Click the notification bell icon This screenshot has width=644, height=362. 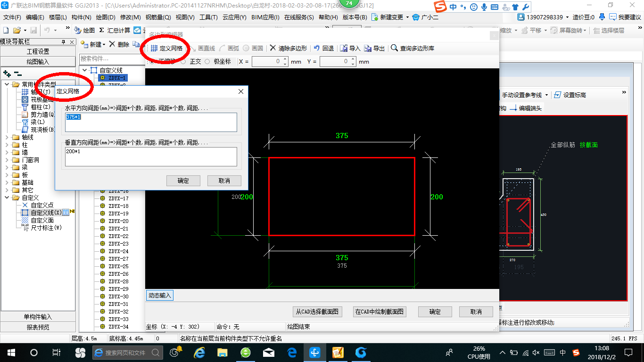tap(602, 17)
